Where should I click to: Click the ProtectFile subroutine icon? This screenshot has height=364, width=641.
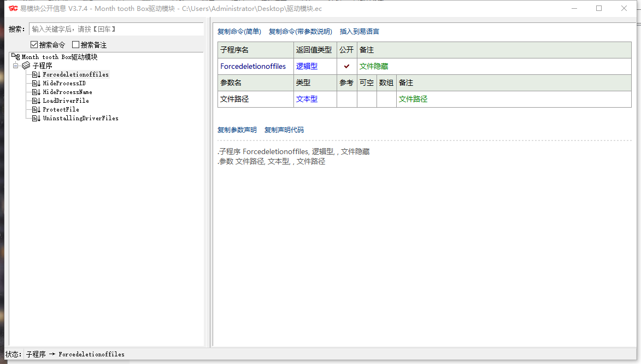click(x=36, y=109)
